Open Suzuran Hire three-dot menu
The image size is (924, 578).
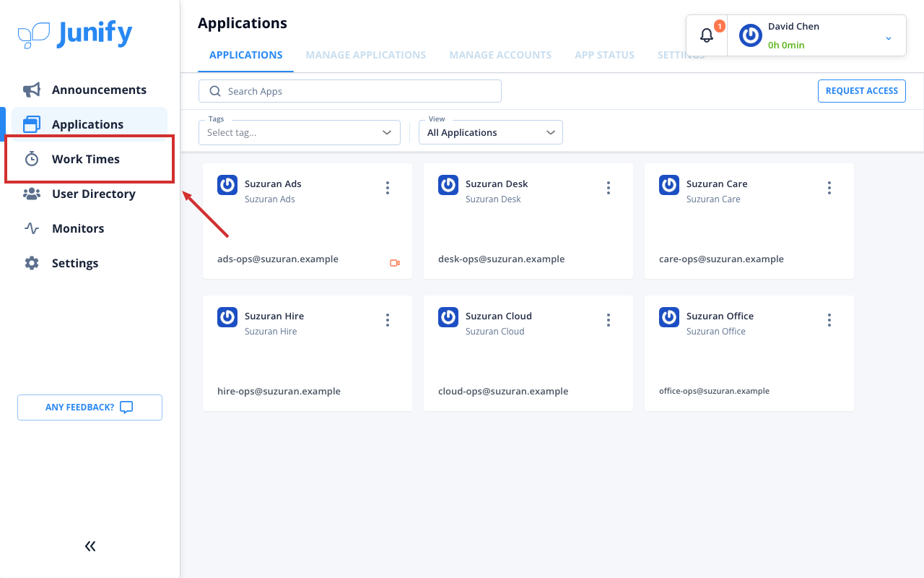(388, 320)
